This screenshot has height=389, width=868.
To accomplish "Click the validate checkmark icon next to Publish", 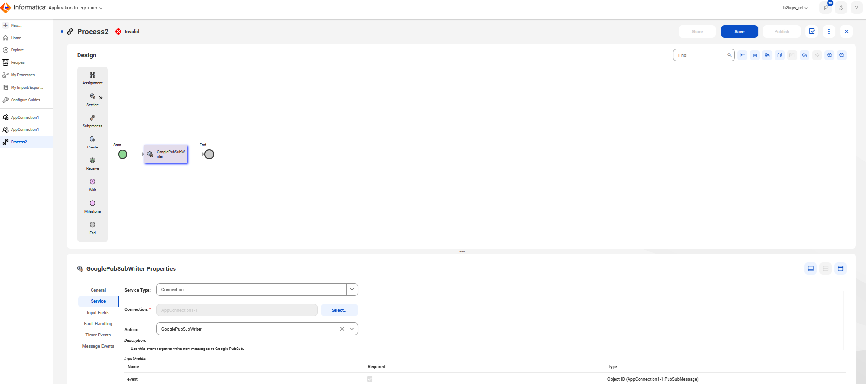I will [812, 31].
